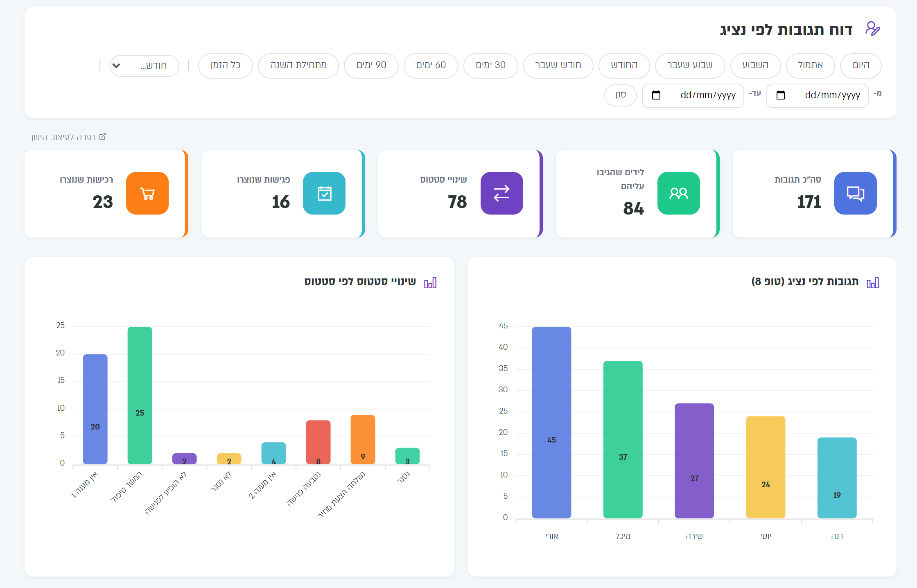Select the מתחילת השנה filter chip
917x588 pixels.
298,66
